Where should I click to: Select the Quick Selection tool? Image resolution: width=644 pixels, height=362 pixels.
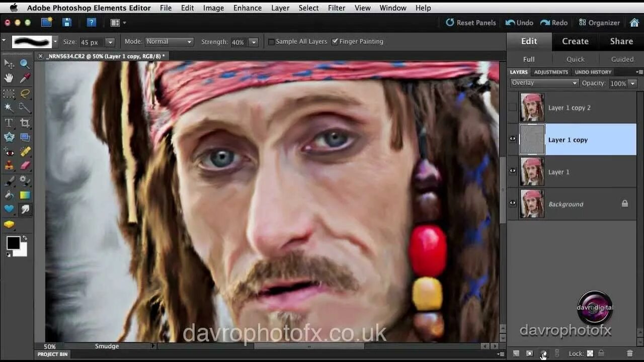click(x=25, y=107)
